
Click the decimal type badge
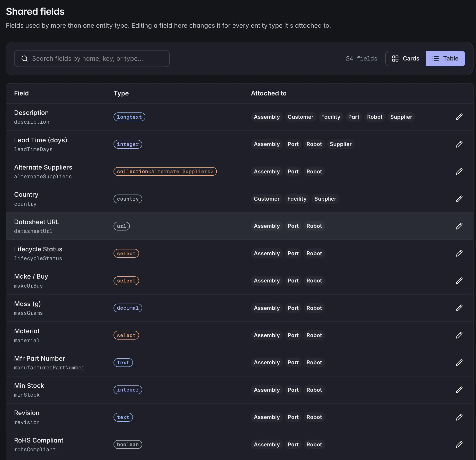[128, 308]
